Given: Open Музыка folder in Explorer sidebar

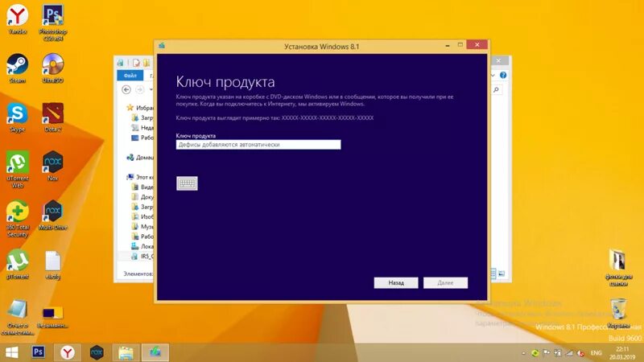Looking at the screenshot, I should click(142, 226).
